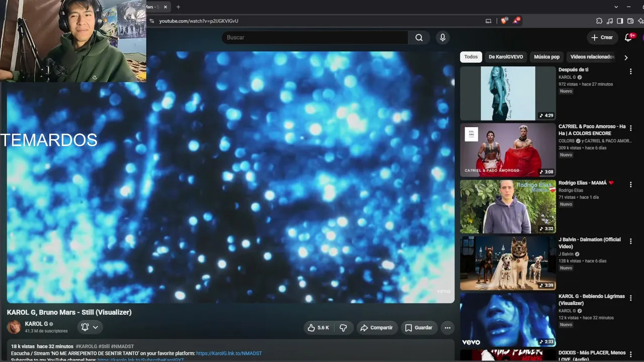Open options menu for CA7RIEL & Paco Amoroso video
Screen dimensions: 644x362
click(x=630, y=128)
